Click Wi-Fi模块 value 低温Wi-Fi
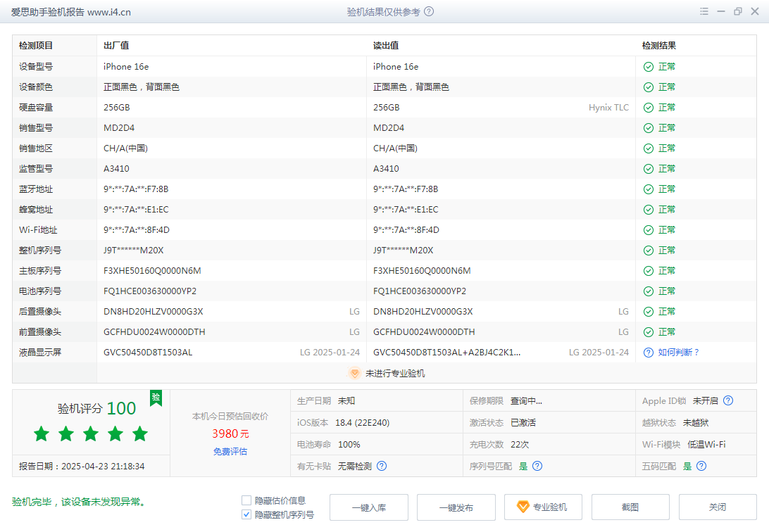This screenshot has width=769, height=532. point(706,444)
